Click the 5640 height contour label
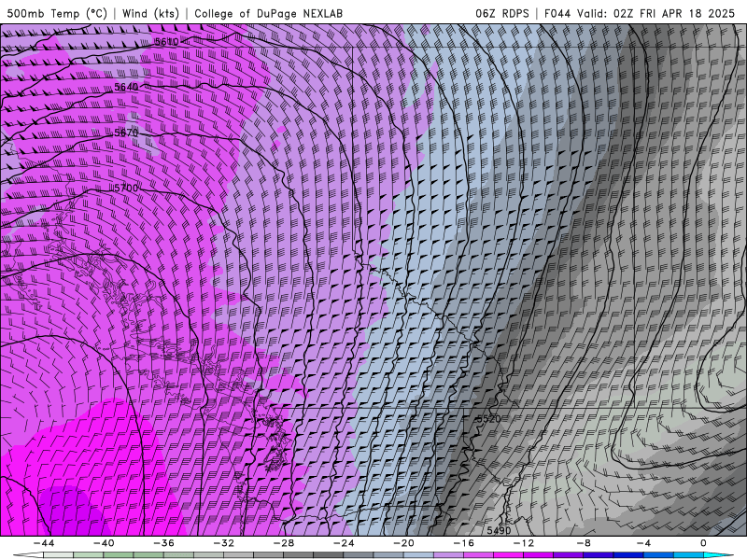The image size is (747, 560). tap(126, 87)
